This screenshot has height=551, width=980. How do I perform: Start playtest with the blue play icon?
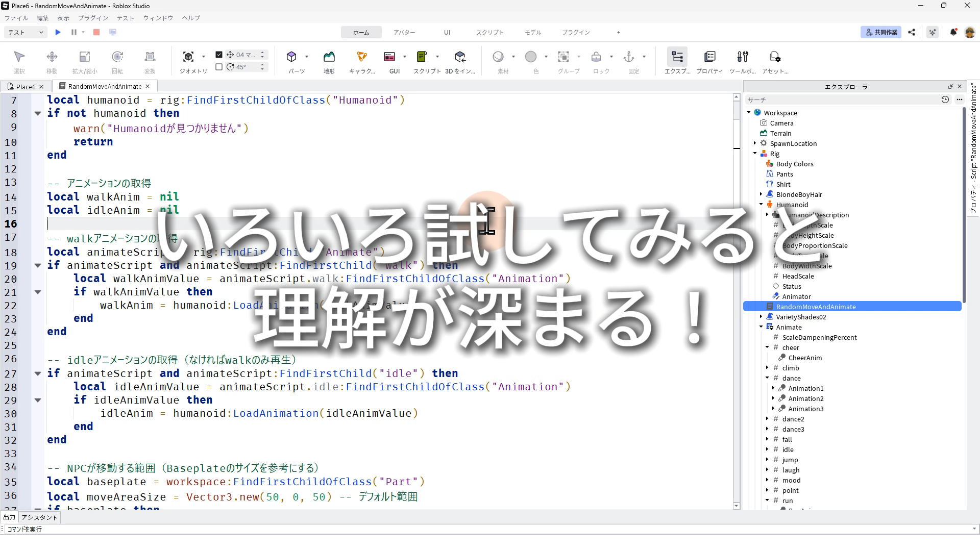58,32
